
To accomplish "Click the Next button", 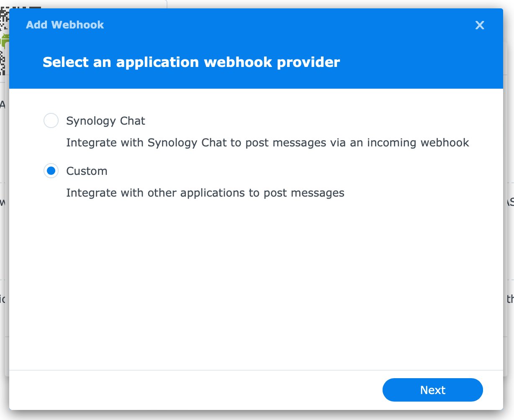I will point(433,390).
